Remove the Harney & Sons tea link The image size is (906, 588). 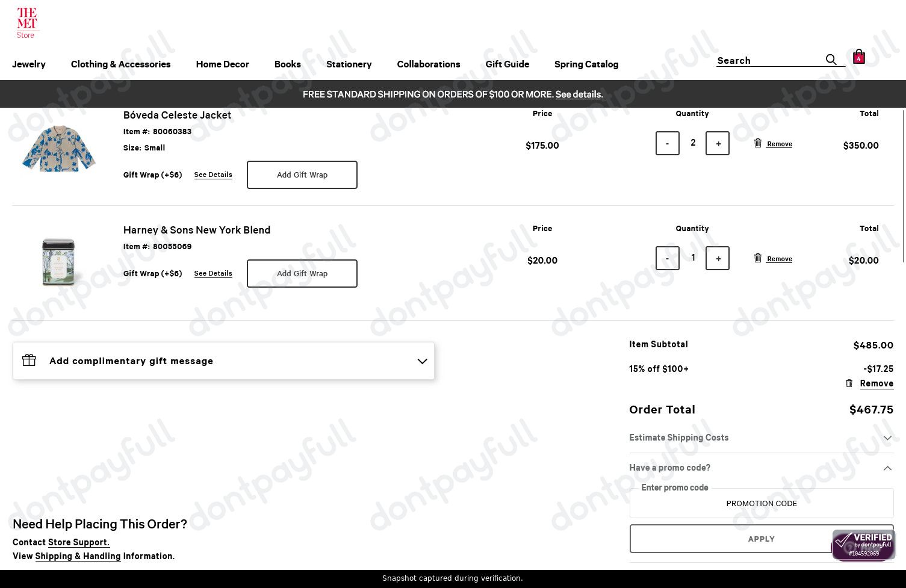click(780, 259)
